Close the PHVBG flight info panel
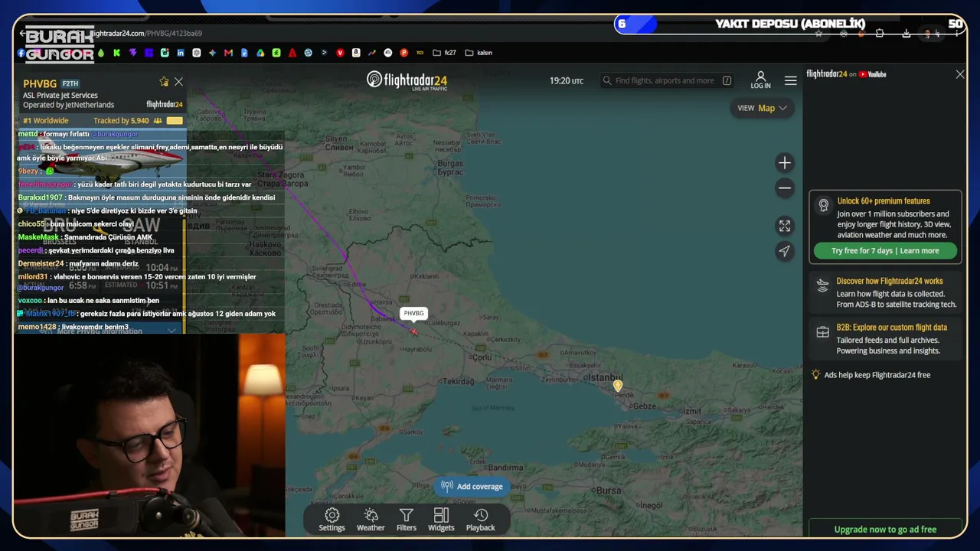 click(x=178, y=82)
